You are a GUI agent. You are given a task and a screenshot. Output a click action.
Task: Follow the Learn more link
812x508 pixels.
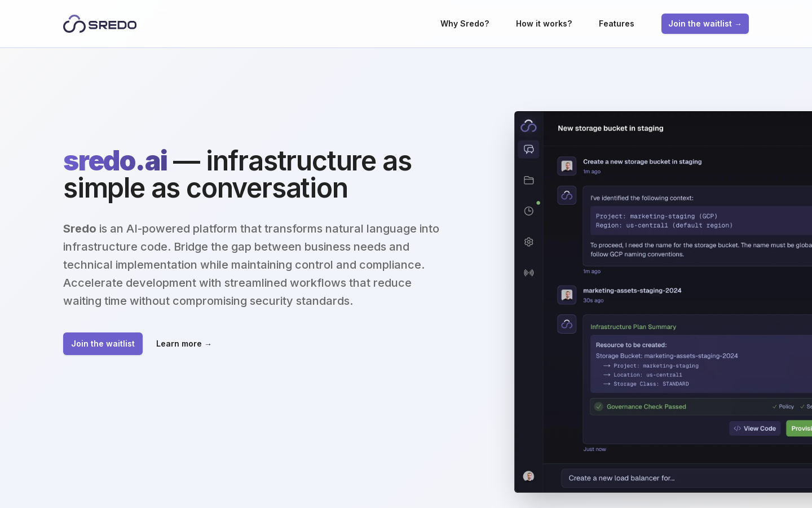184,344
